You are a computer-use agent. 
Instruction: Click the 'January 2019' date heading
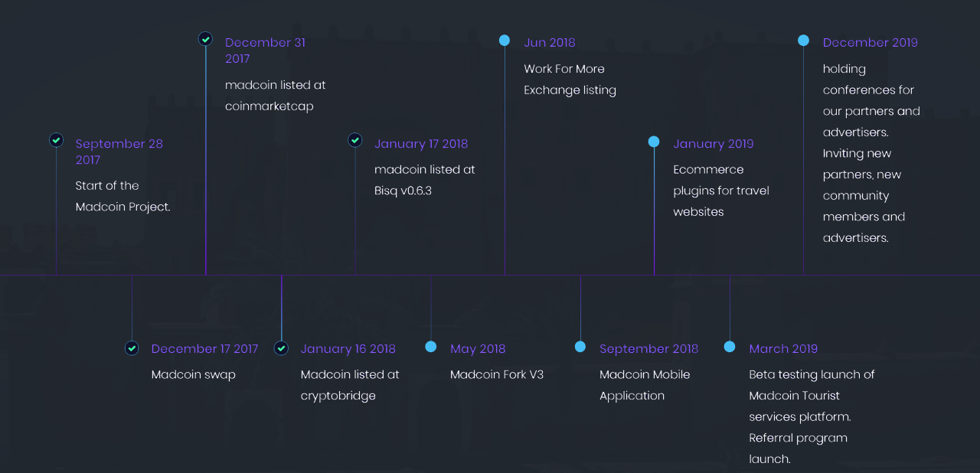pos(714,144)
